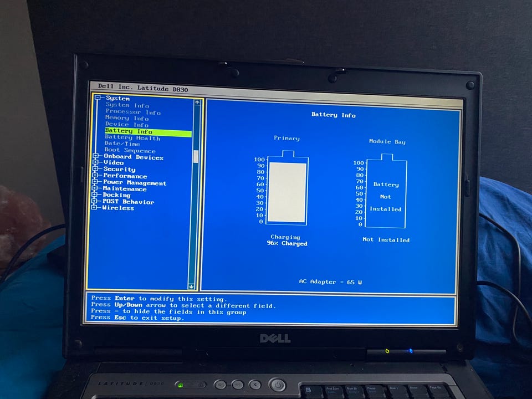
Task: Expand the Onboard Devices group
Action: [x=96, y=156]
